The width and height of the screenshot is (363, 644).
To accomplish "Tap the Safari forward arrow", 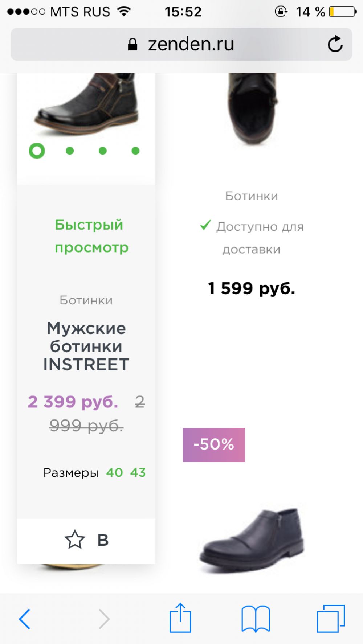I will coord(104,619).
